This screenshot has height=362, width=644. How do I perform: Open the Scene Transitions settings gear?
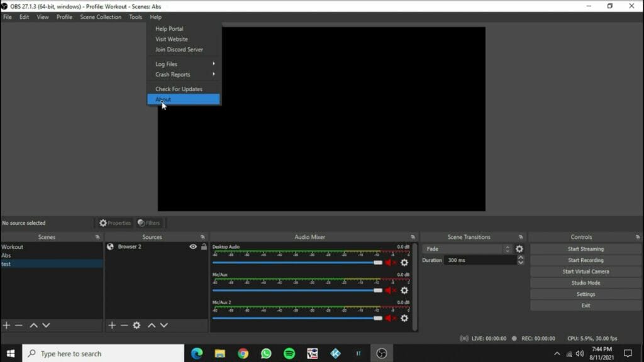[519, 249]
